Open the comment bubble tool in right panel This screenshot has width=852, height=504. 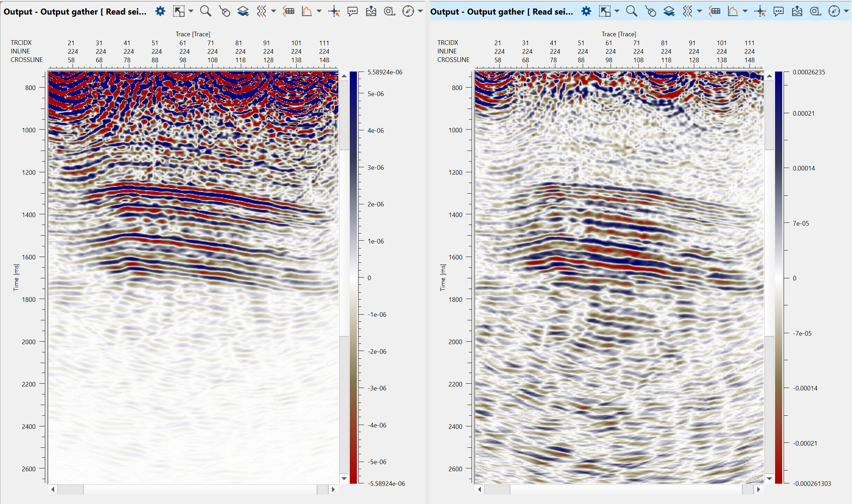(779, 11)
